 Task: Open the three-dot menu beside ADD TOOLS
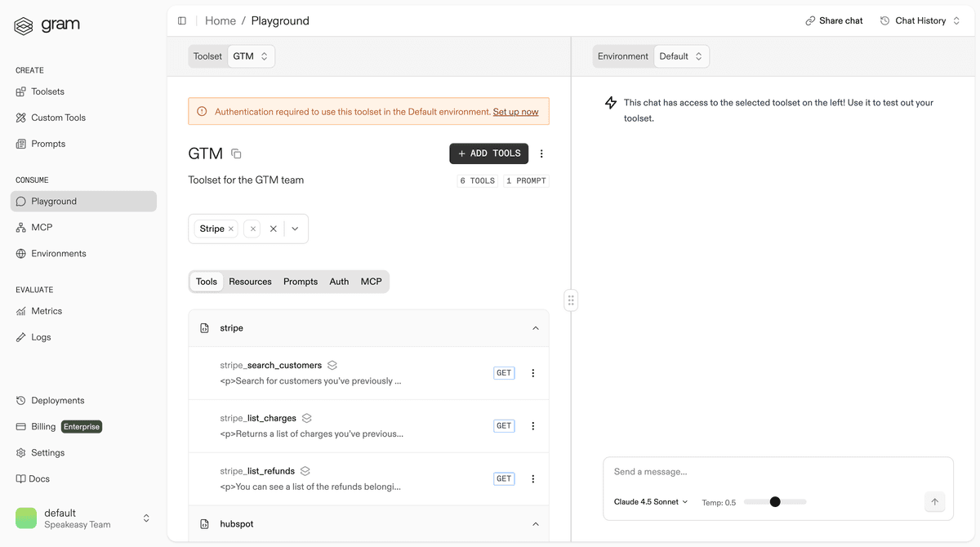[x=541, y=153]
